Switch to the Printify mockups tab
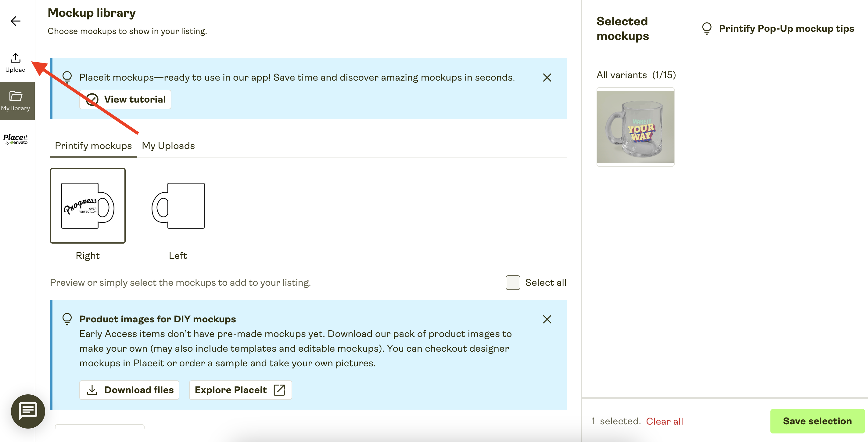 [x=93, y=146]
